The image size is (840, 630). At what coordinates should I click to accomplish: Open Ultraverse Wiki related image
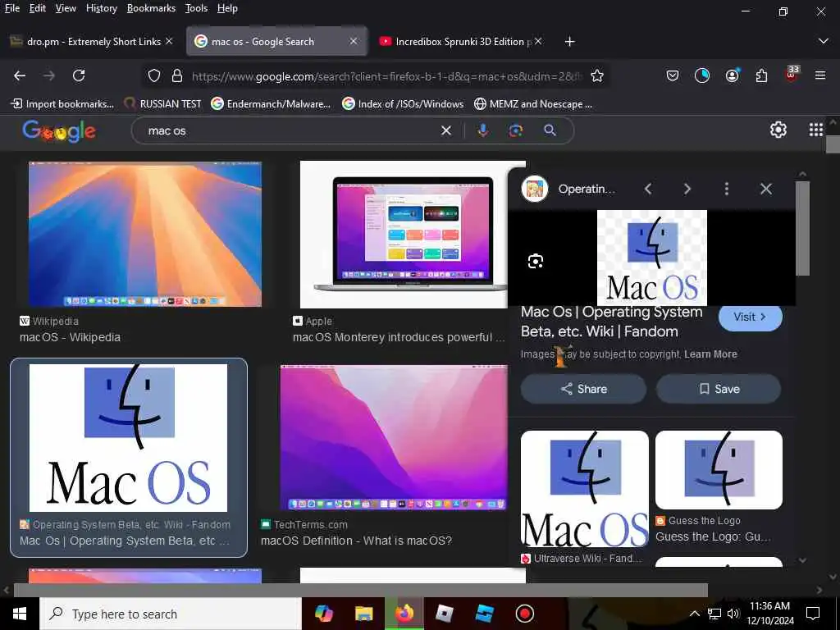pos(584,489)
